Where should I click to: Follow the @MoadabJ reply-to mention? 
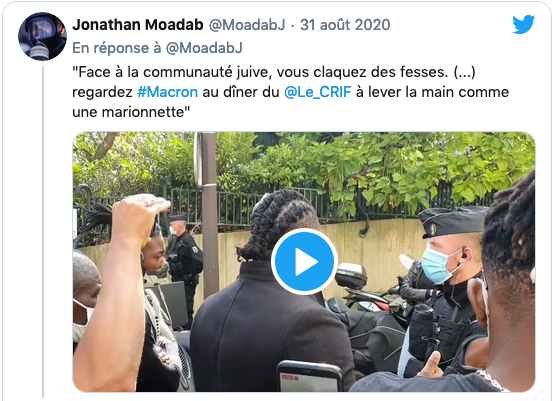click(204, 48)
